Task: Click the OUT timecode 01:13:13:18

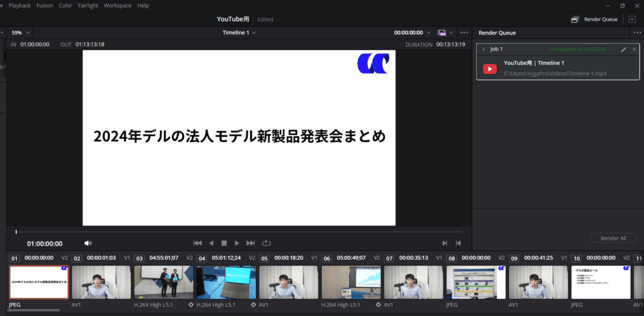Action: (x=90, y=45)
